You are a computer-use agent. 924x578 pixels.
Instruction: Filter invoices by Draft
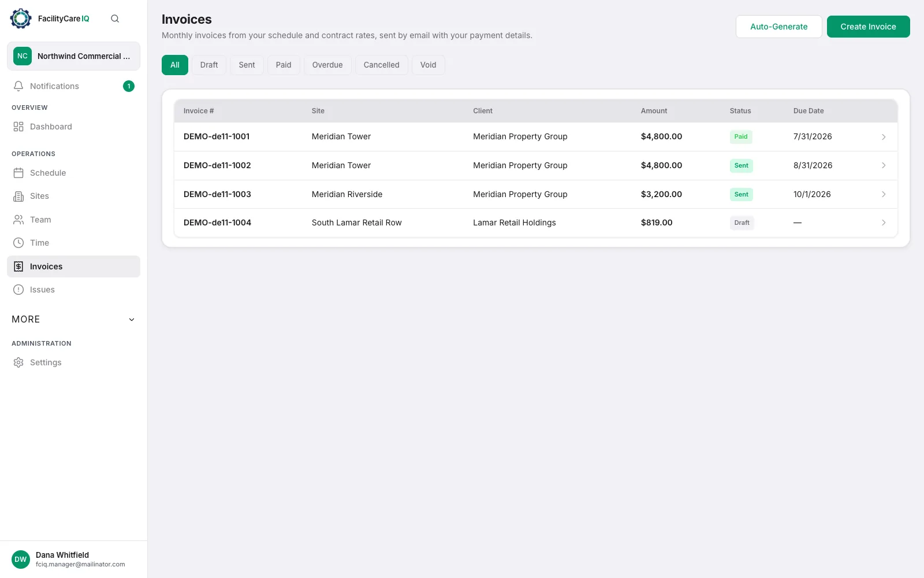[209, 65]
